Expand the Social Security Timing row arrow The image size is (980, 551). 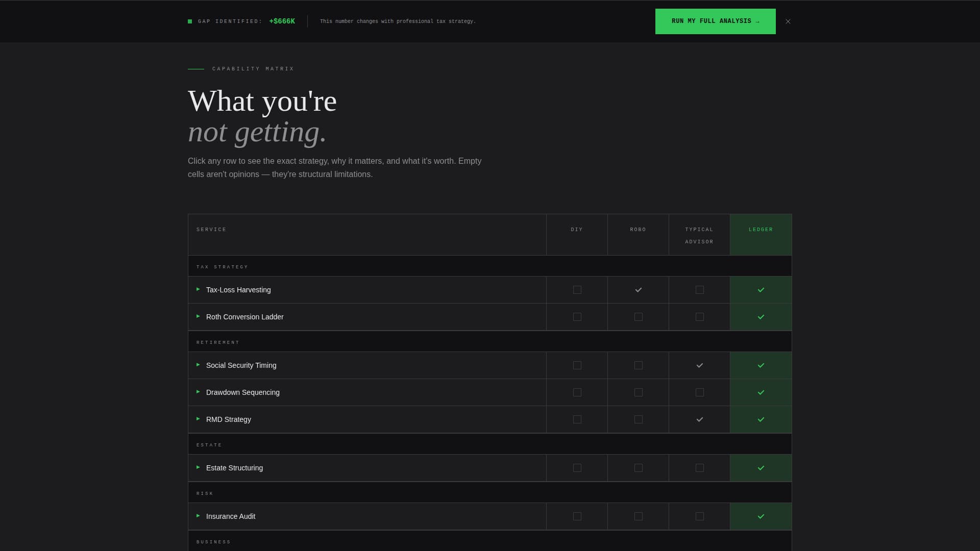(198, 365)
